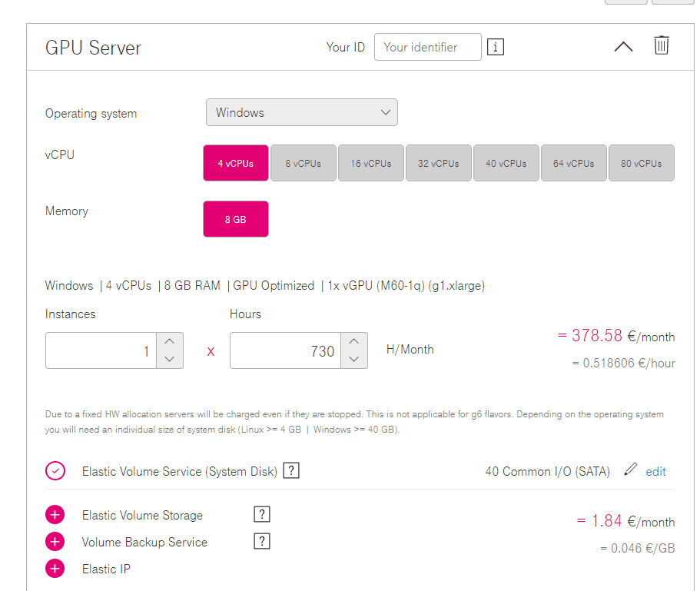This screenshot has width=700, height=591.
Task: Delete the GPU Server with trash icon
Action: (661, 45)
